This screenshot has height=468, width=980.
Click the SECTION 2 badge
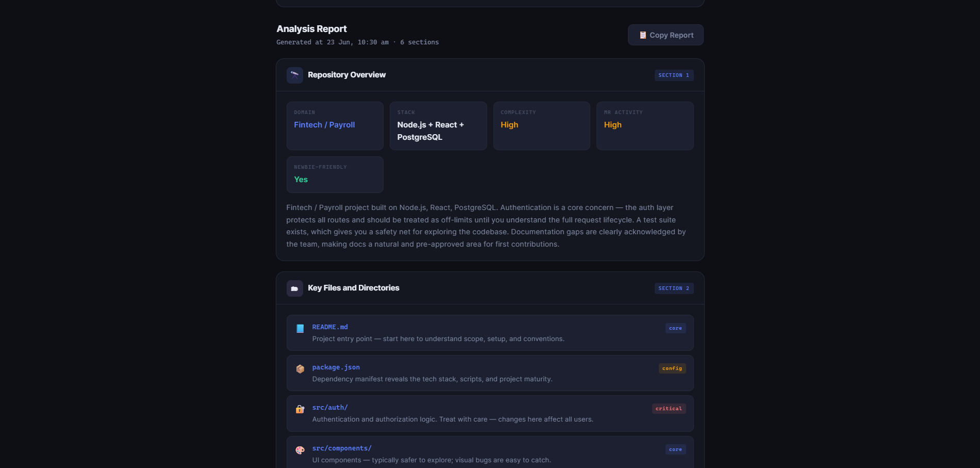coord(674,288)
